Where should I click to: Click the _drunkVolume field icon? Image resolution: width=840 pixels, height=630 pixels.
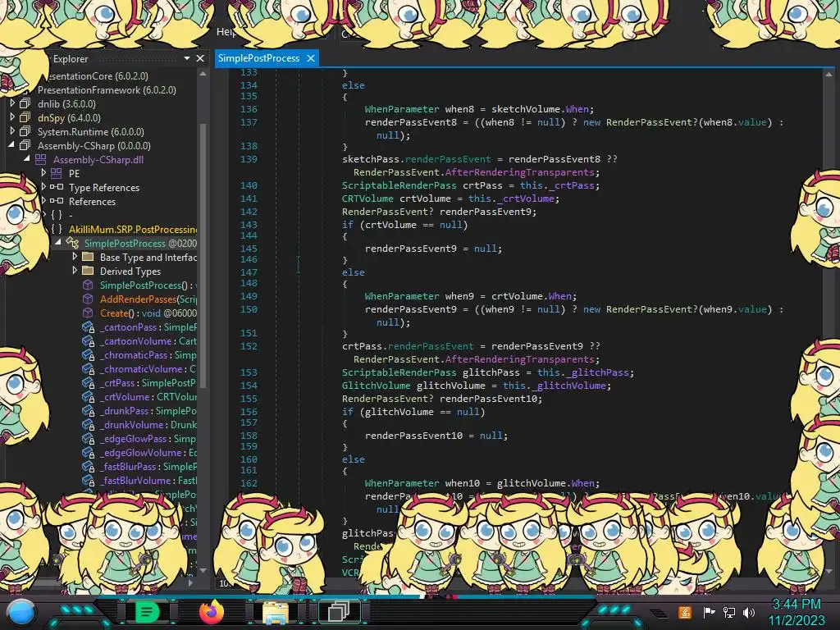tap(88, 424)
